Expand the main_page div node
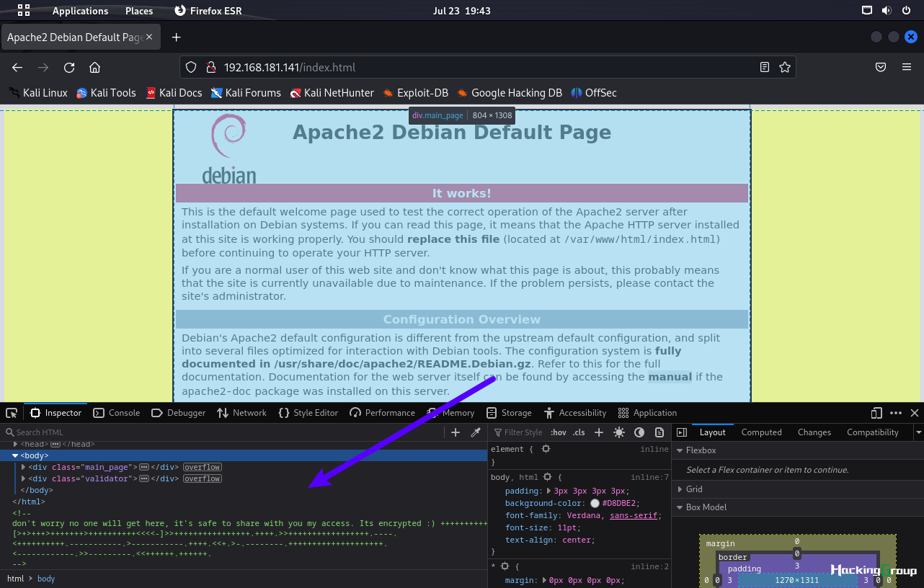This screenshot has height=588, width=924. (x=24, y=467)
